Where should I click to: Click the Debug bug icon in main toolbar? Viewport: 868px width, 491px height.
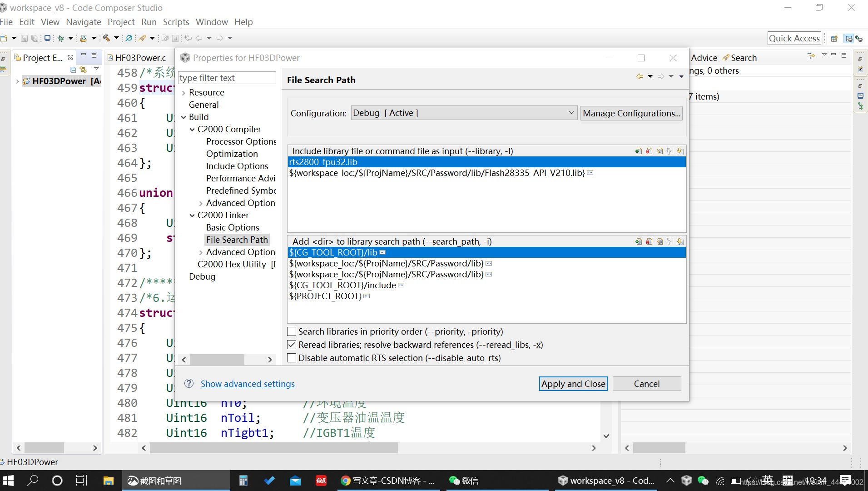click(x=60, y=38)
